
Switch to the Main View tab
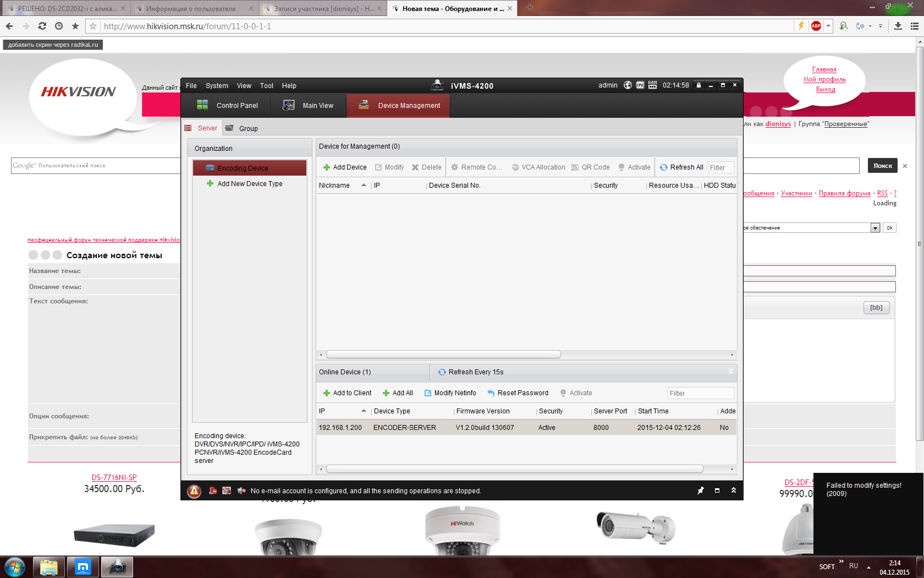click(308, 106)
